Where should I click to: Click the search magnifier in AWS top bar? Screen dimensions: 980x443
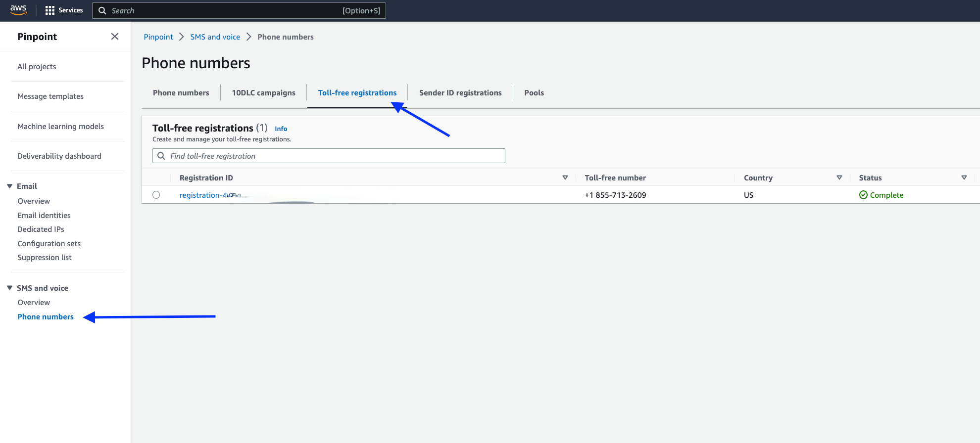click(x=102, y=10)
